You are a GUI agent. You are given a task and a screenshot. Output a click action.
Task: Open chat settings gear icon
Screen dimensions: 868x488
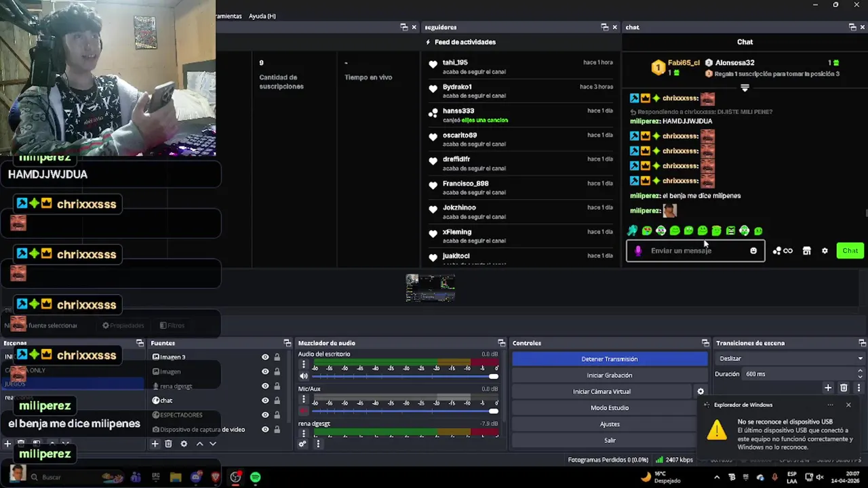(825, 251)
